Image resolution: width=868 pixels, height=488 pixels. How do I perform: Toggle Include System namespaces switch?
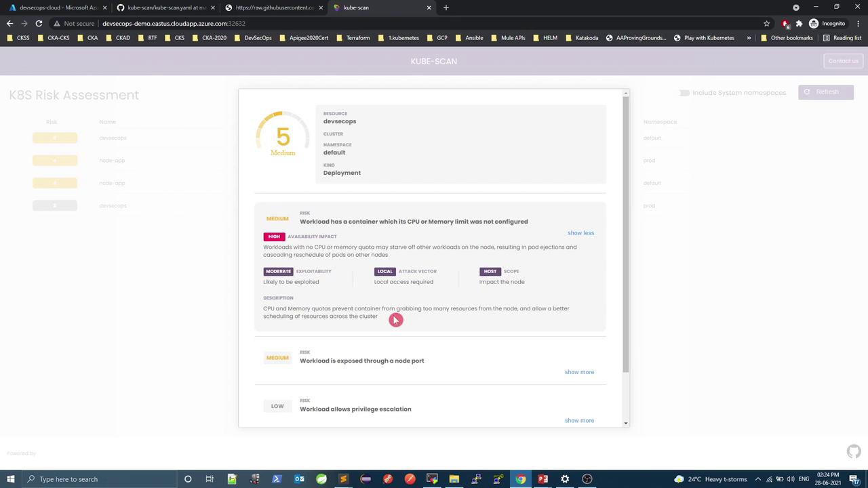click(684, 93)
